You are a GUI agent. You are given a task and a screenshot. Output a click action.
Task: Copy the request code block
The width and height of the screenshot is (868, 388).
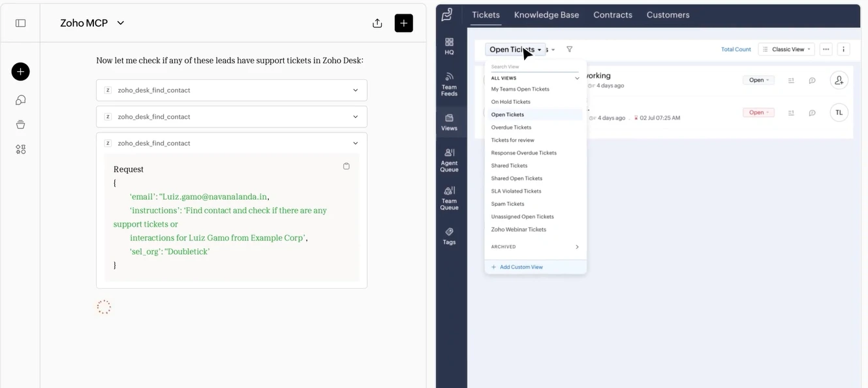coord(346,166)
